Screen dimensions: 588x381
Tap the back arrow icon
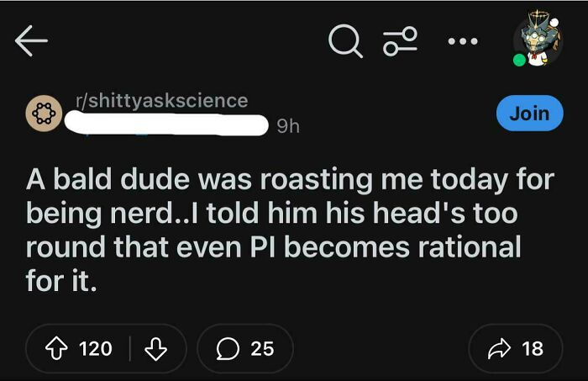(x=31, y=42)
